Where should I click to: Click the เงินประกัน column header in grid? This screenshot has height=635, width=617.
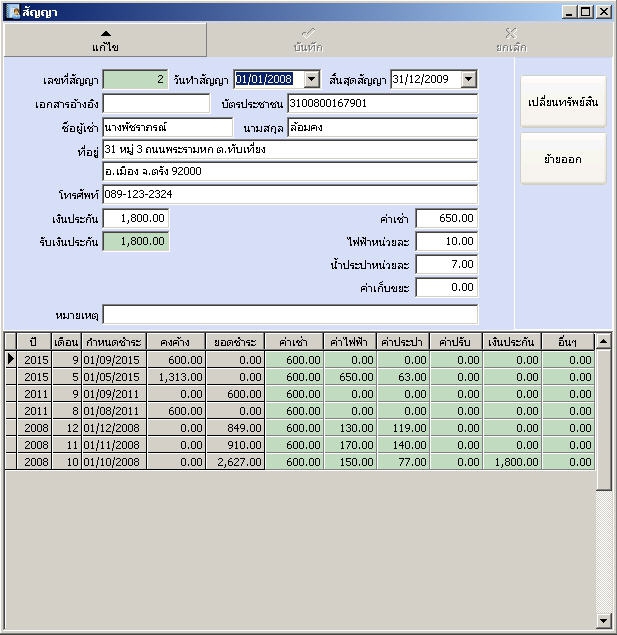tap(512, 342)
